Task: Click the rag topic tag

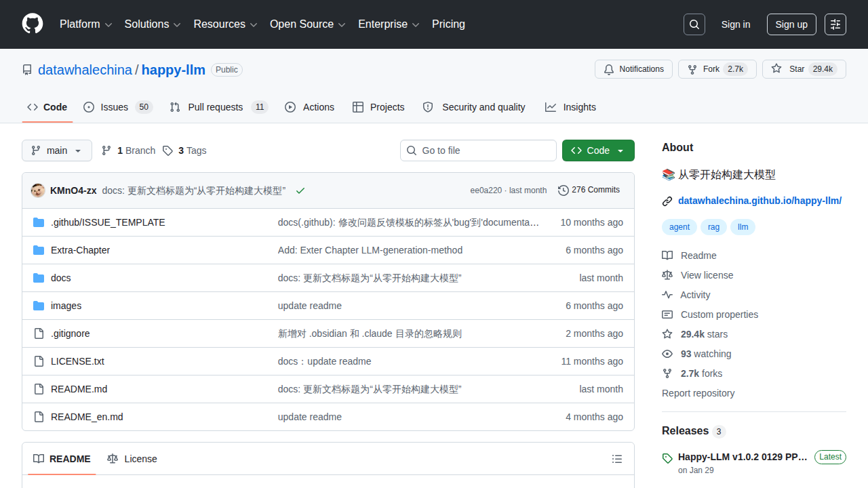Action: click(x=713, y=227)
